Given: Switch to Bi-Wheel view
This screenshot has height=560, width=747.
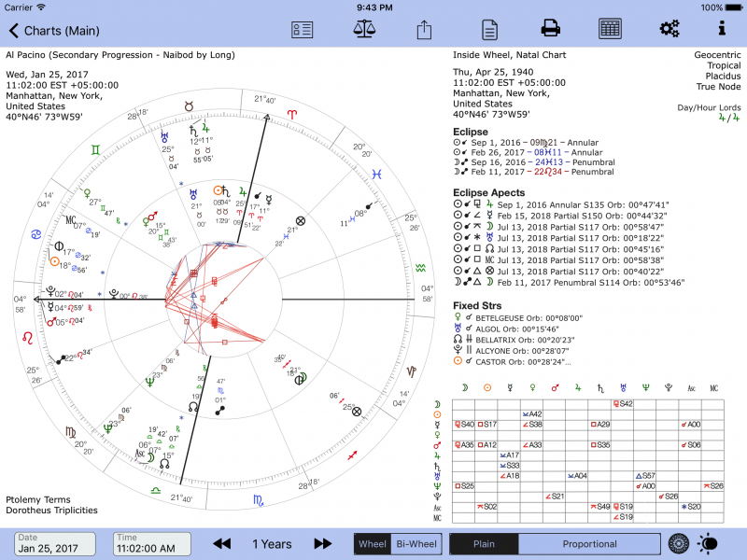Looking at the screenshot, I should 416,543.
